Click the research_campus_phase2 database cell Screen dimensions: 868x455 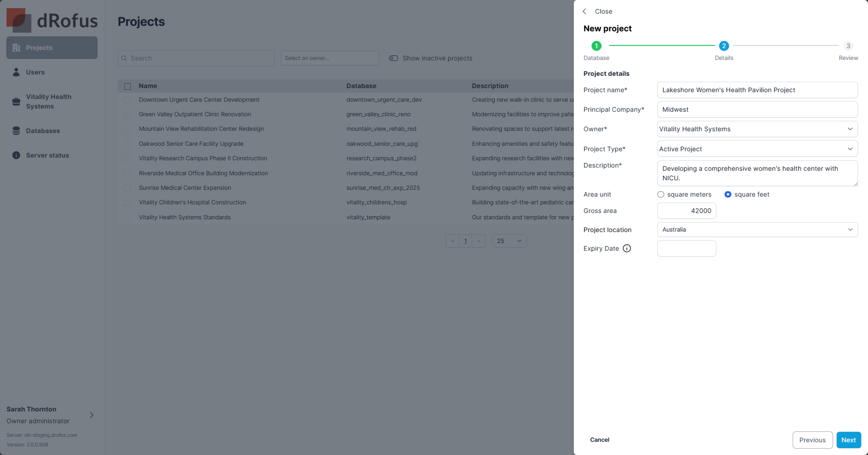[x=381, y=158]
